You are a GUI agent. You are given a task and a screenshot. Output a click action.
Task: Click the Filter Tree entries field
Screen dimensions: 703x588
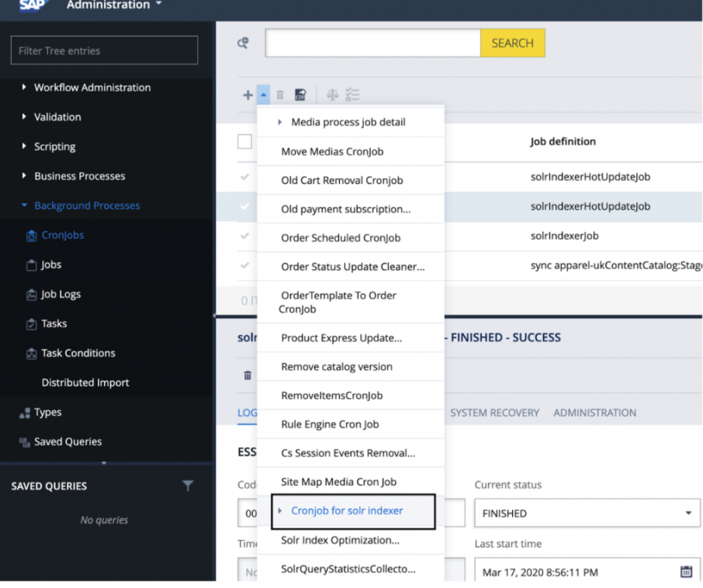[x=105, y=50]
